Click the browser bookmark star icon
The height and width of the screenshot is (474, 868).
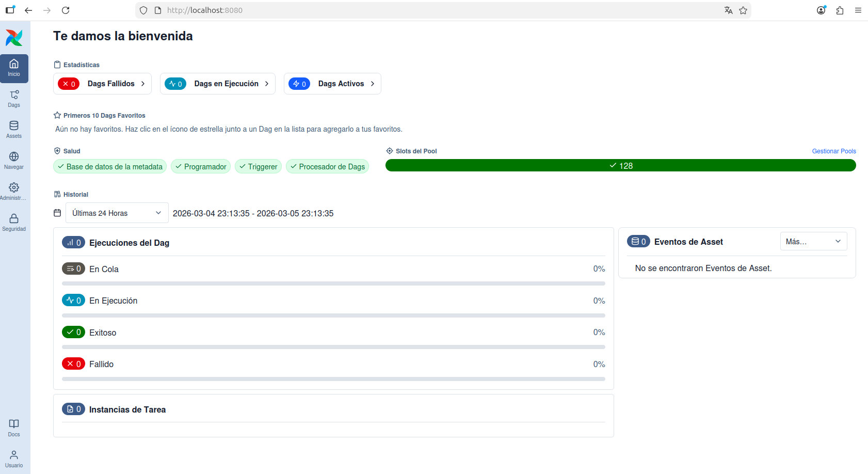coord(743,10)
